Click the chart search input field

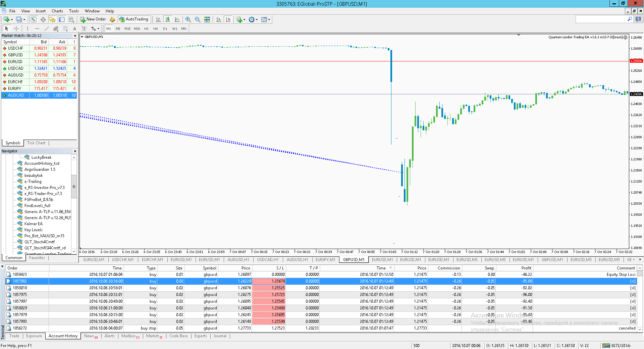click(x=601, y=19)
